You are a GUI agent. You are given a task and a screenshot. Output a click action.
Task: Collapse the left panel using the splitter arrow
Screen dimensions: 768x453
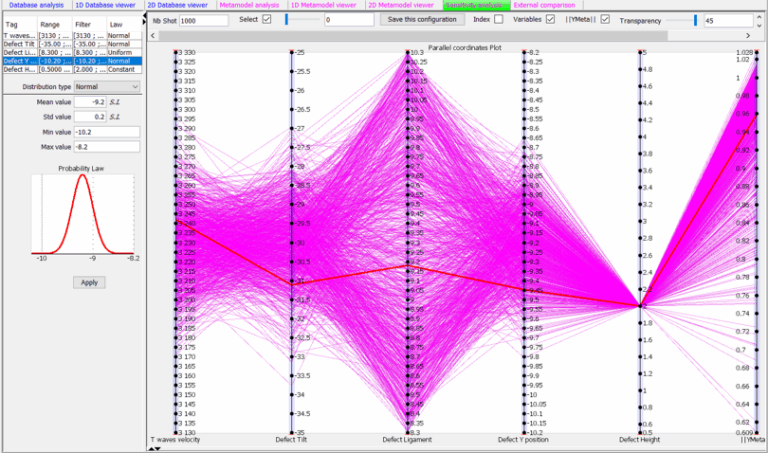pos(146,18)
